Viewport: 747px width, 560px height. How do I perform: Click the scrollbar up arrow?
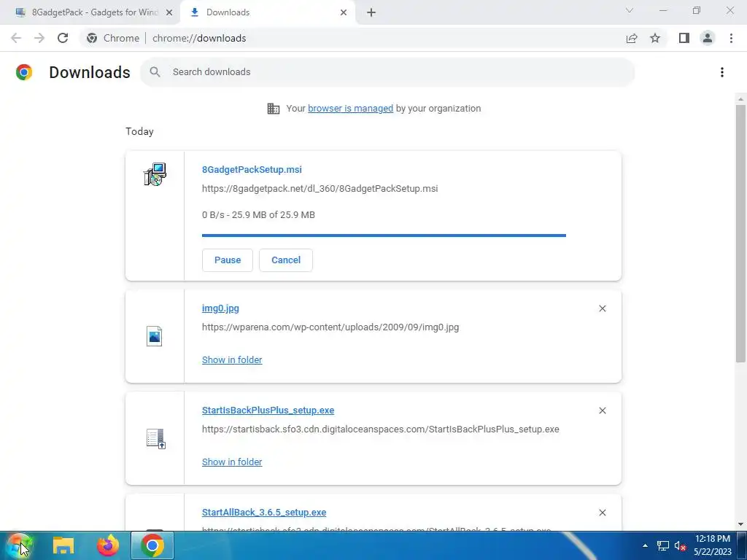[x=740, y=99]
